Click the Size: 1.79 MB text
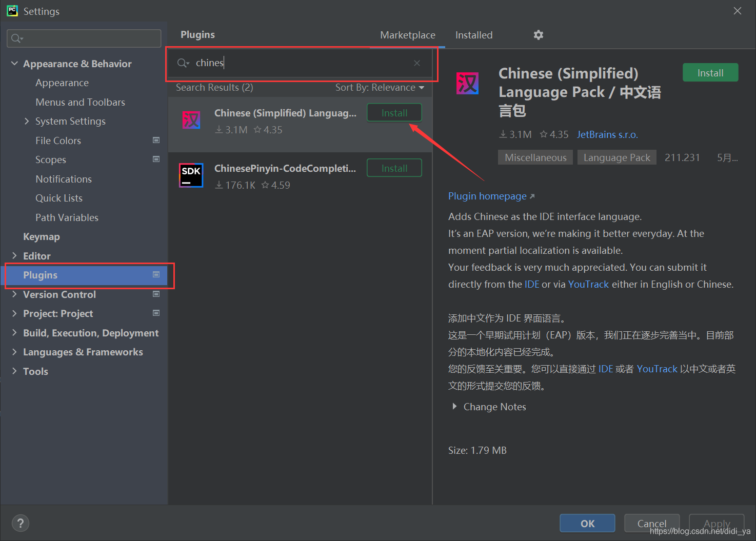Viewport: 756px width, 541px height. (478, 450)
